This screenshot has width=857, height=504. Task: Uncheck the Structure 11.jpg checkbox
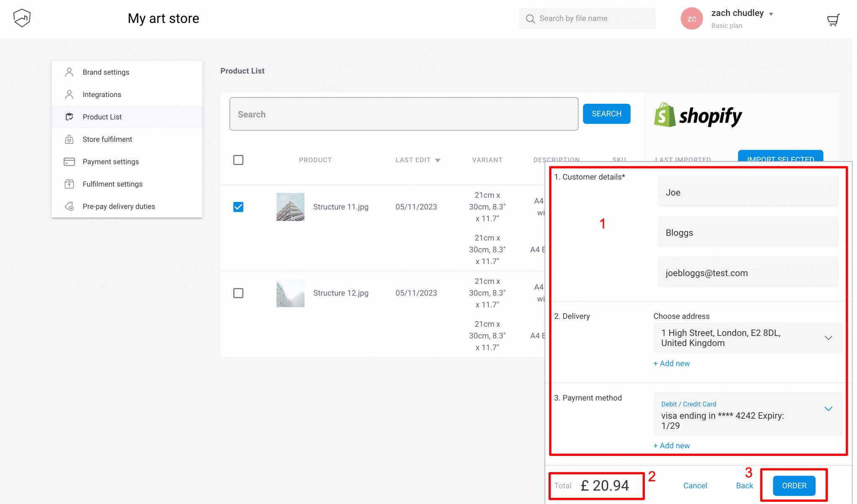click(238, 207)
